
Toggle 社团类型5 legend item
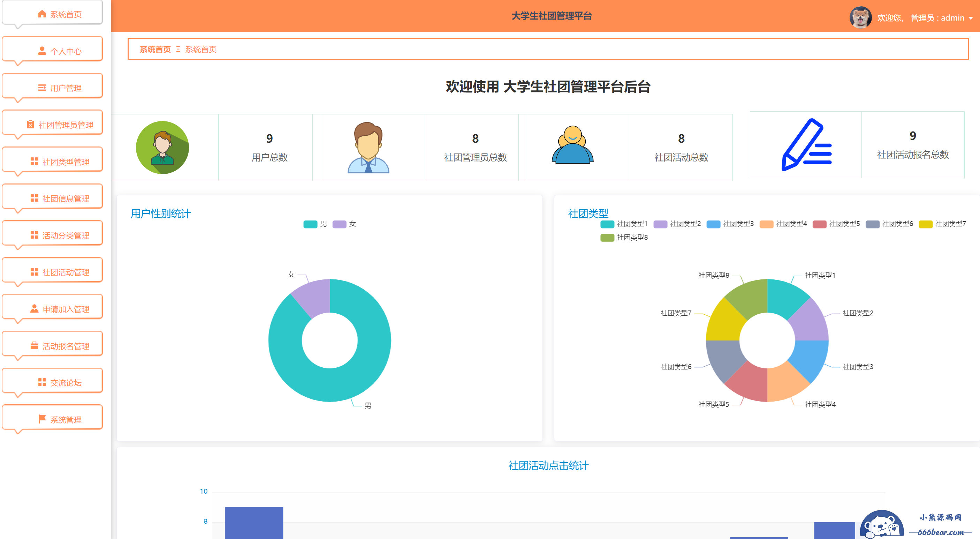pyautogui.click(x=836, y=224)
